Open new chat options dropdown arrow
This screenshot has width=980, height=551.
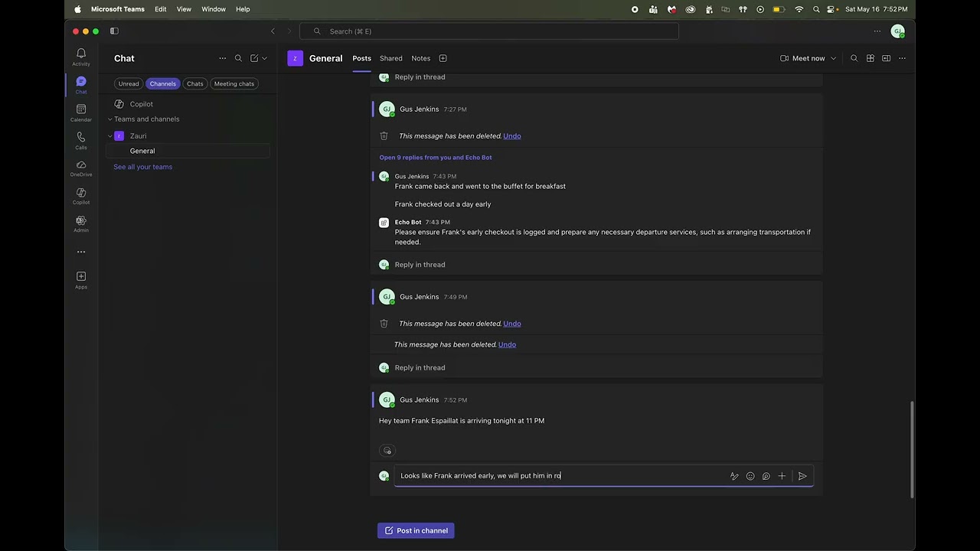(x=265, y=58)
